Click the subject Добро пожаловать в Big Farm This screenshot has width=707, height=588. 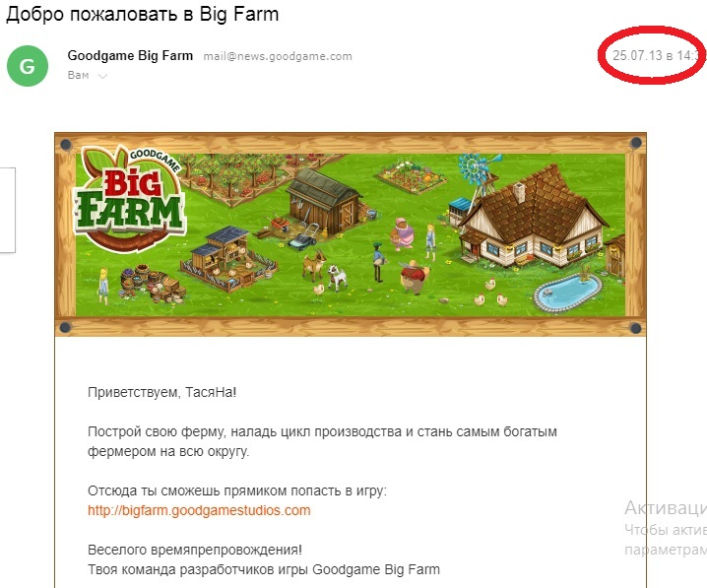(143, 15)
